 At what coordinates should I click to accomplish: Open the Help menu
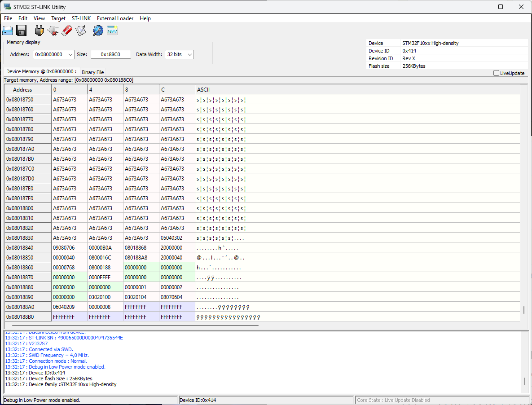point(145,18)
